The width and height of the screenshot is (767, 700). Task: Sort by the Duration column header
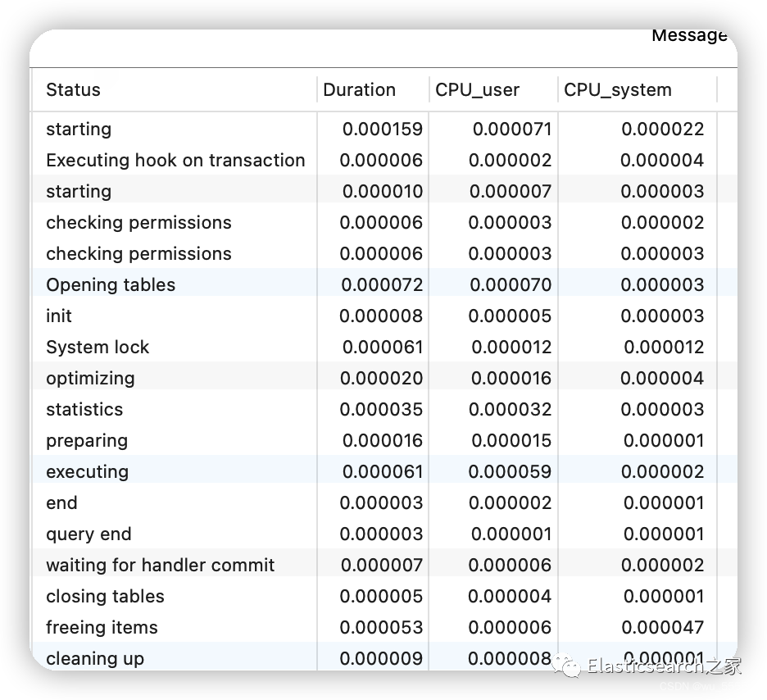pos(373,90)
